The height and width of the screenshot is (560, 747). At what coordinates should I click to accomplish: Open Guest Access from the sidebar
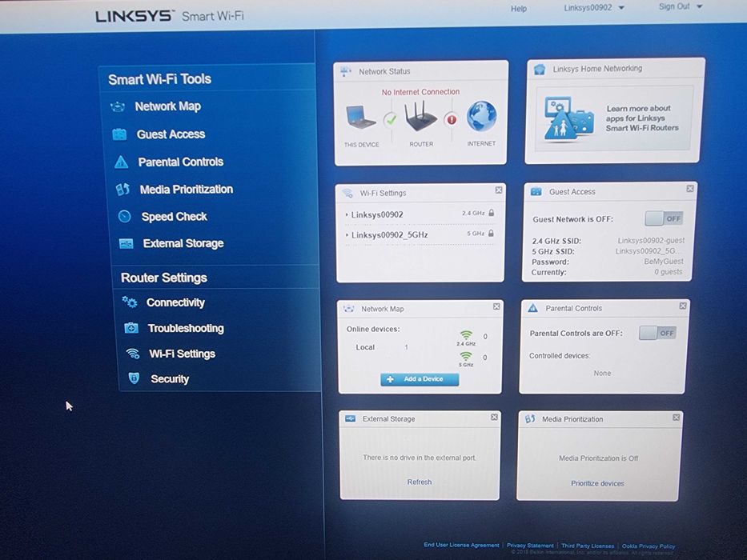pos(171,134)
